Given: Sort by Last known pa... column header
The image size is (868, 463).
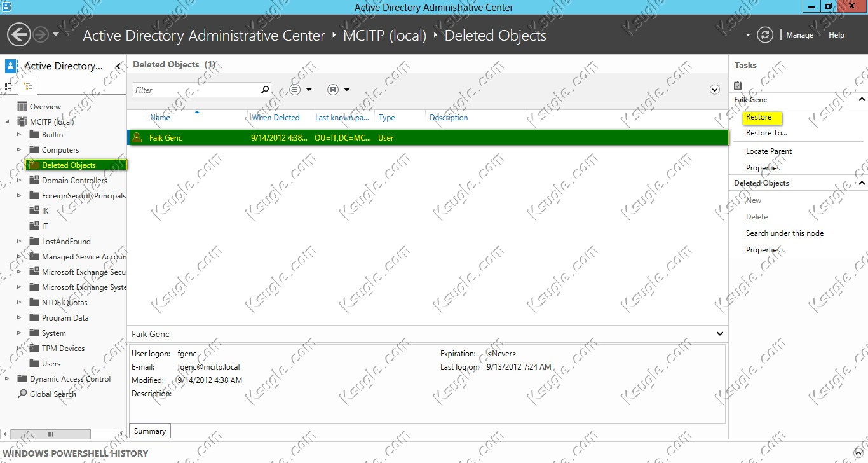Looking at the screenshot, I should (342, 118).
